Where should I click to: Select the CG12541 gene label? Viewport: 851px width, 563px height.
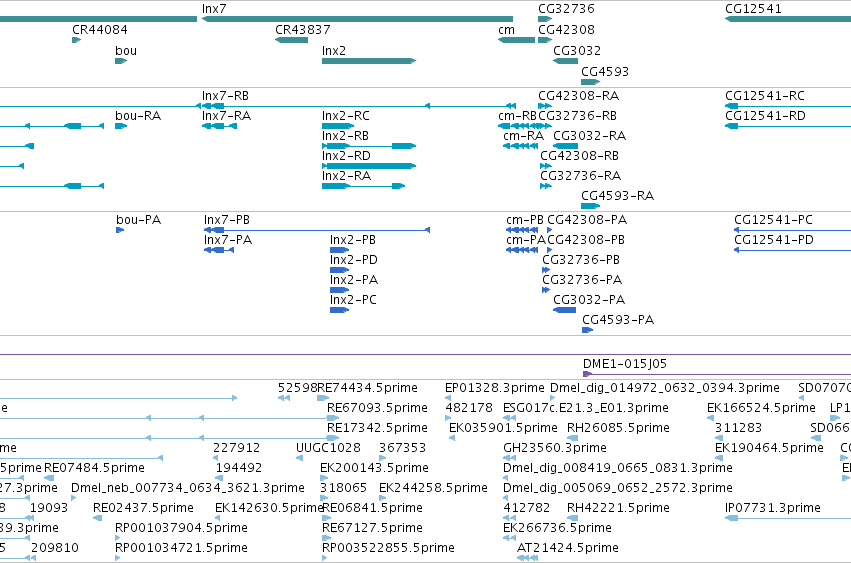point(753,9)
